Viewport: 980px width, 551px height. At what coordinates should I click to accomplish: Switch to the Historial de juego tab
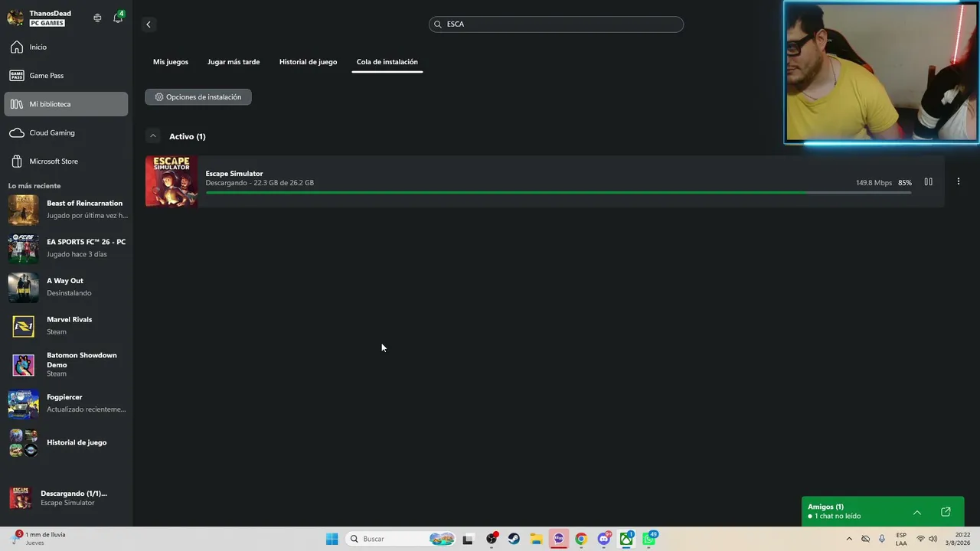coord(308,62)
